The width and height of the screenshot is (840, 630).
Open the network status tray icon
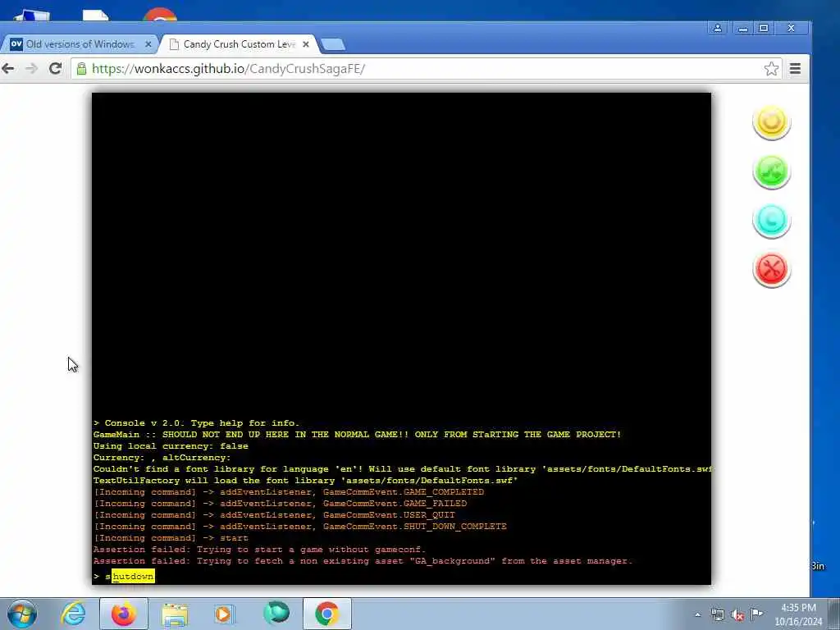(717, 615)
